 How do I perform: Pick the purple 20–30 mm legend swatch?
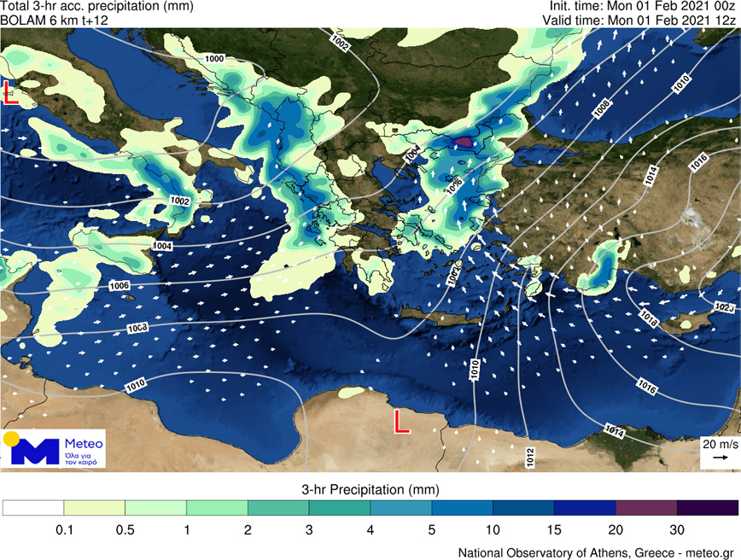point(645,508)
